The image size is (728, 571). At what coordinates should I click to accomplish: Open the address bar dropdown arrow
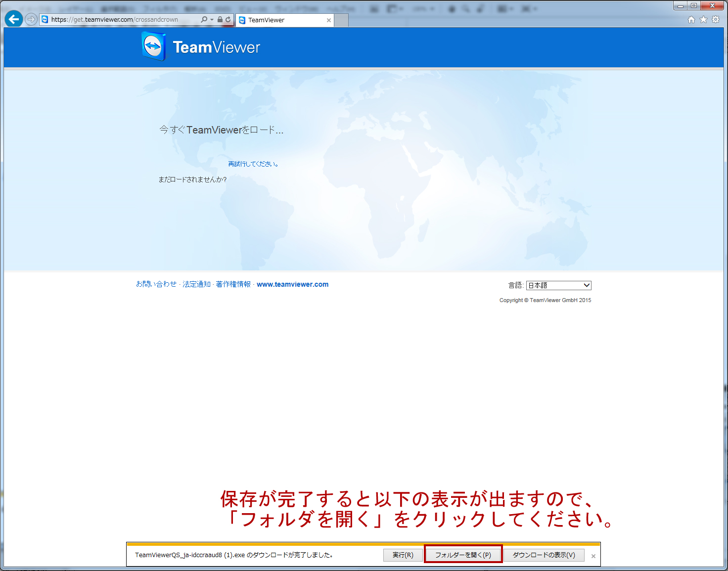pos(212,20)
